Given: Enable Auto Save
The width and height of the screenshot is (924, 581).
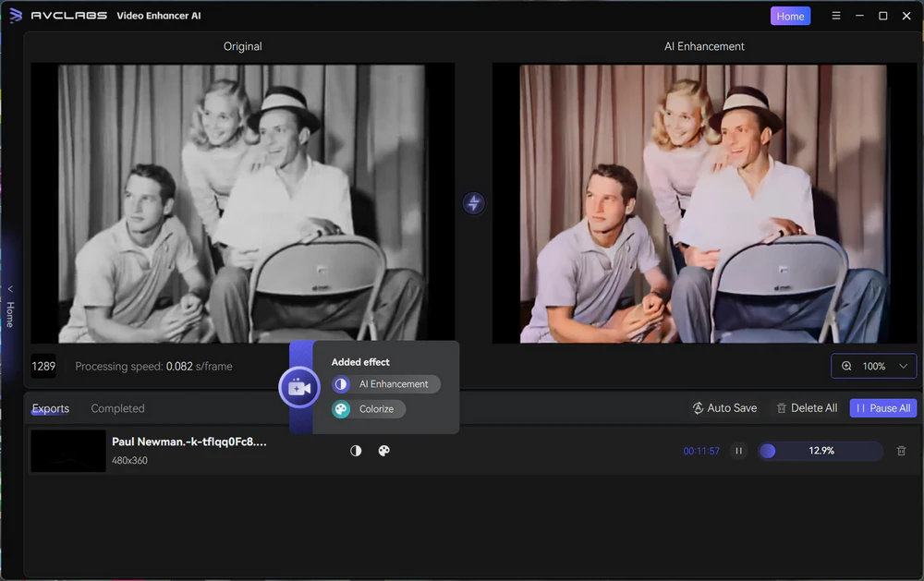Looking at the screenshot, I should [724, 407].
